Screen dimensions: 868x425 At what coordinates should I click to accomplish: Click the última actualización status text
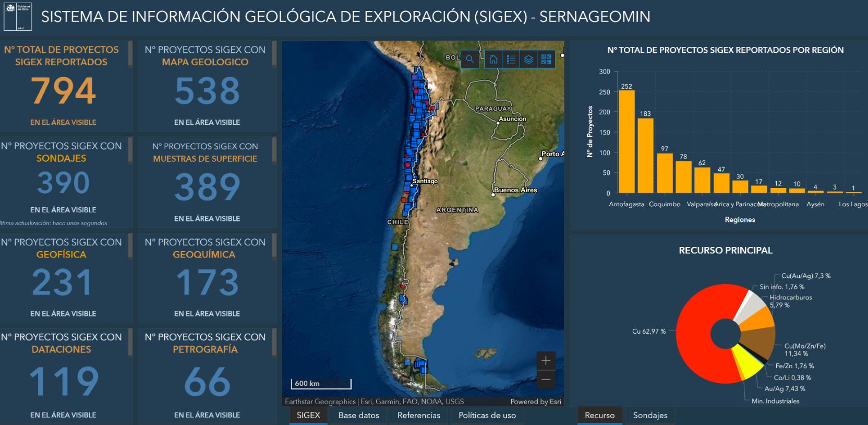point(53,223)
